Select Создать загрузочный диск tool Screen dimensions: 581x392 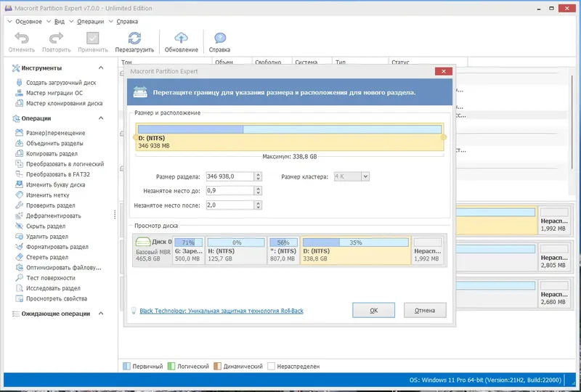[61, 83]
